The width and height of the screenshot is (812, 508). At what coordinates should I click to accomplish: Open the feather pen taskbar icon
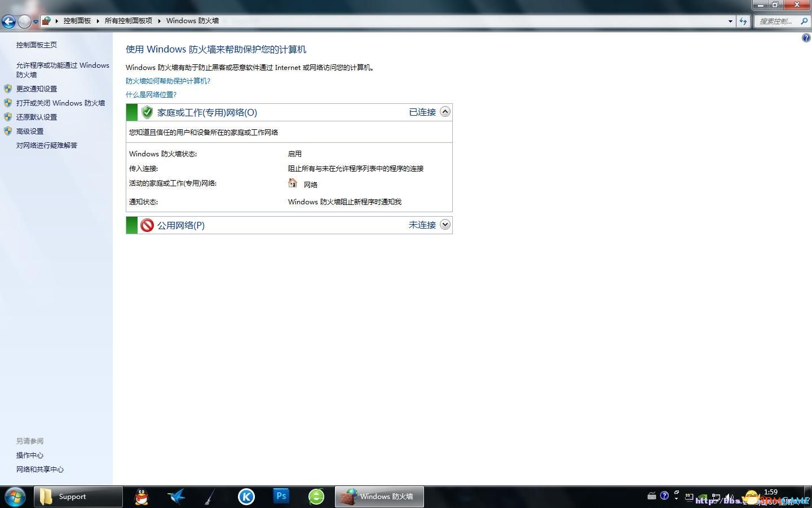click(x=210, y=497)
